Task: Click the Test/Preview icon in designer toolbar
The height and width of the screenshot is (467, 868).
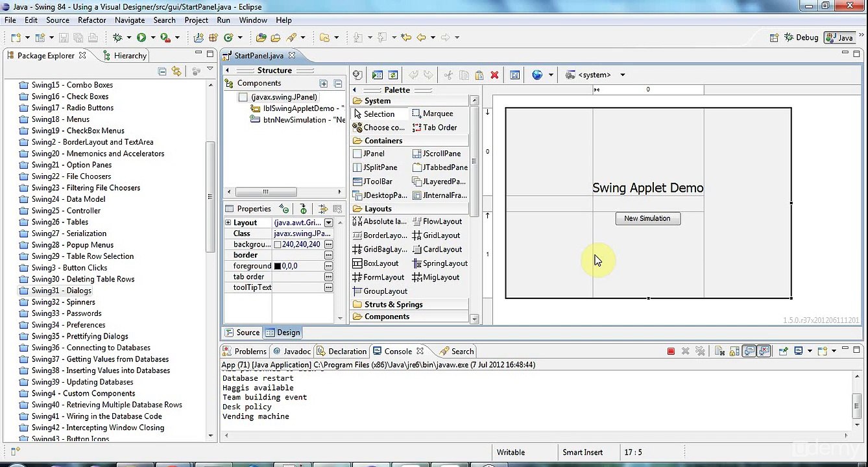Action: (x=377, y=75)
